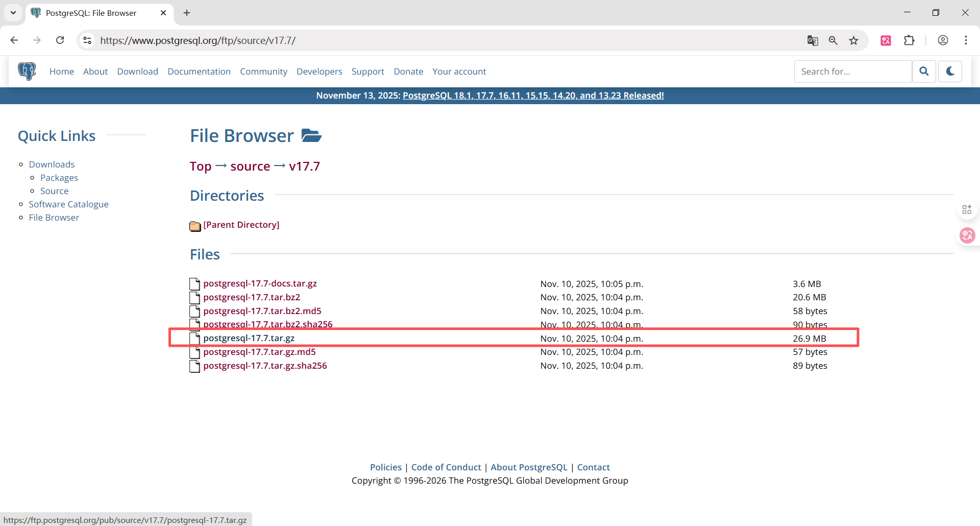Expand the tab search dropdown arrow

13,13
